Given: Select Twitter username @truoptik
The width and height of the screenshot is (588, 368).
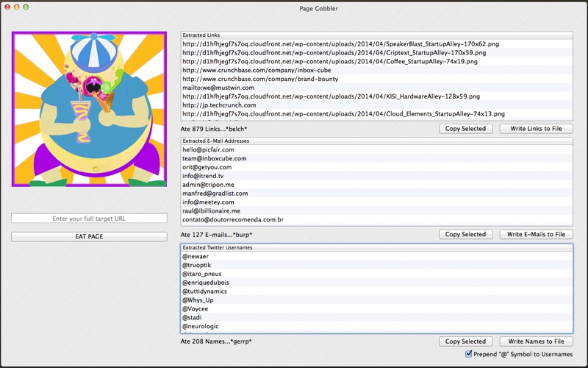Looking at the screenshot, I should [376, 265].
